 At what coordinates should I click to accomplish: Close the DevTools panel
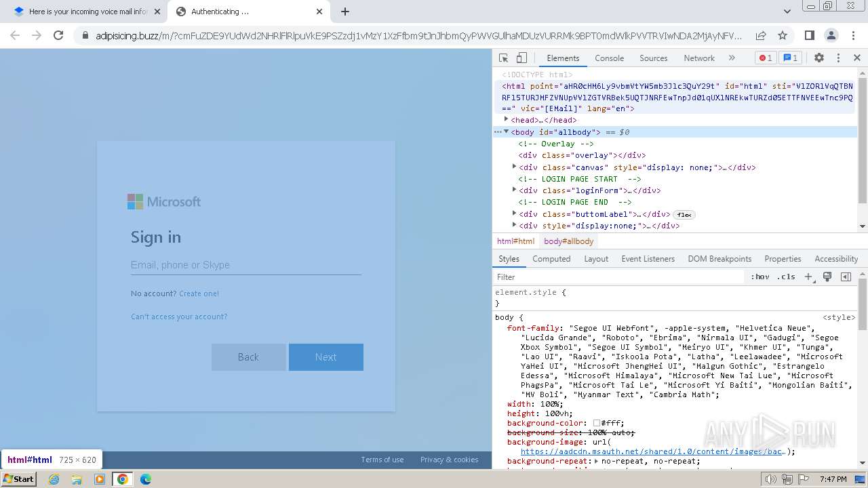pyautogui.click(x=857, y=58)
